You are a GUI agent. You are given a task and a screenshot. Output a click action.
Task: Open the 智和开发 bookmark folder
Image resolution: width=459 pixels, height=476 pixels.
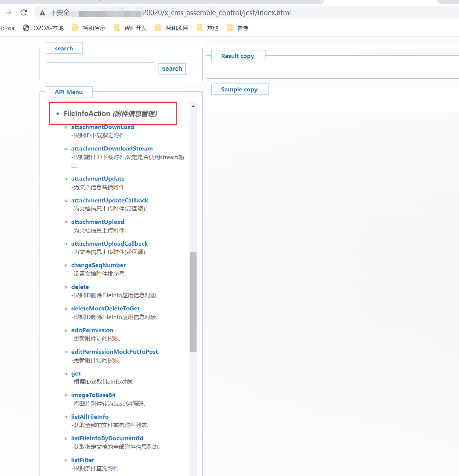tap(130, 28)
